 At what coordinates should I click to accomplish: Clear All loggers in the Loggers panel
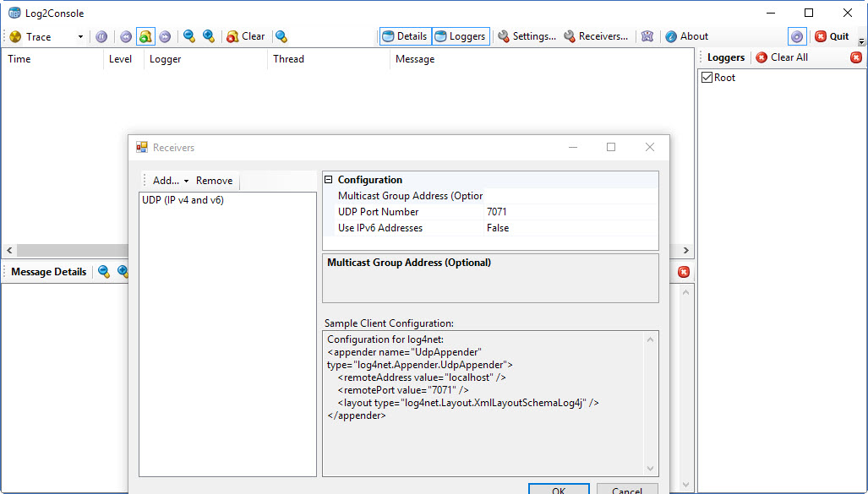point(780,57)
